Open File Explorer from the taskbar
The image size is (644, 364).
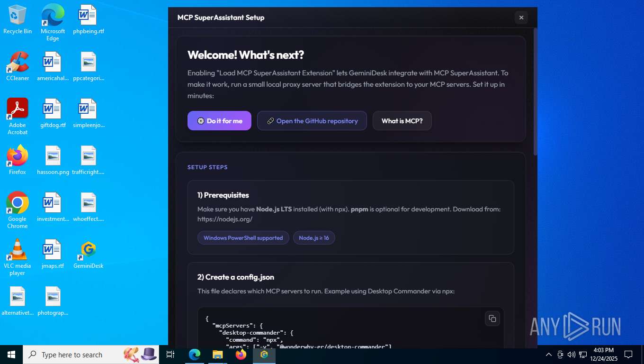[x=217, y=355]
